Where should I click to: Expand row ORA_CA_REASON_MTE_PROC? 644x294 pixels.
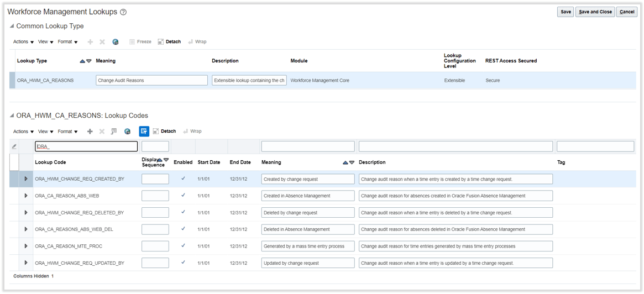click(26, 246)
